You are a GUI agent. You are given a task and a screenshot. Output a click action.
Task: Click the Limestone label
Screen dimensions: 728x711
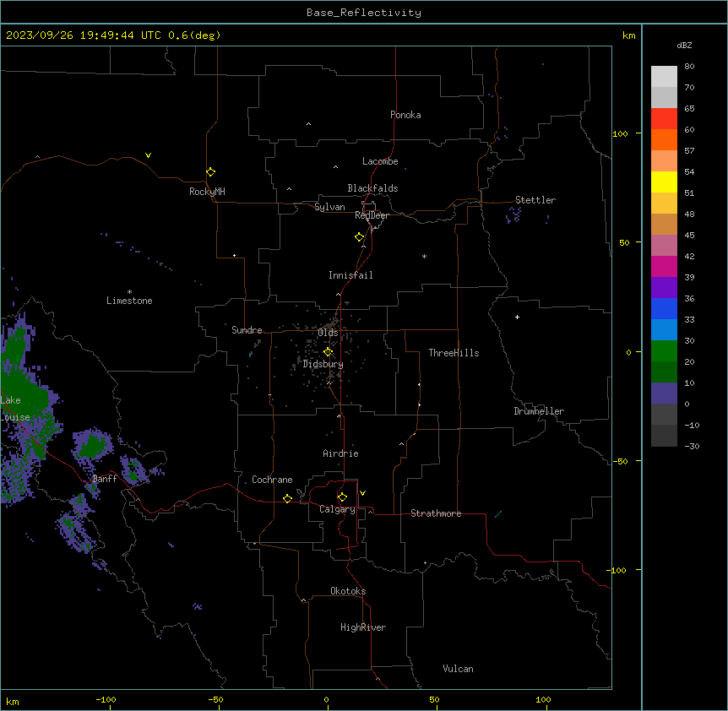129,301
